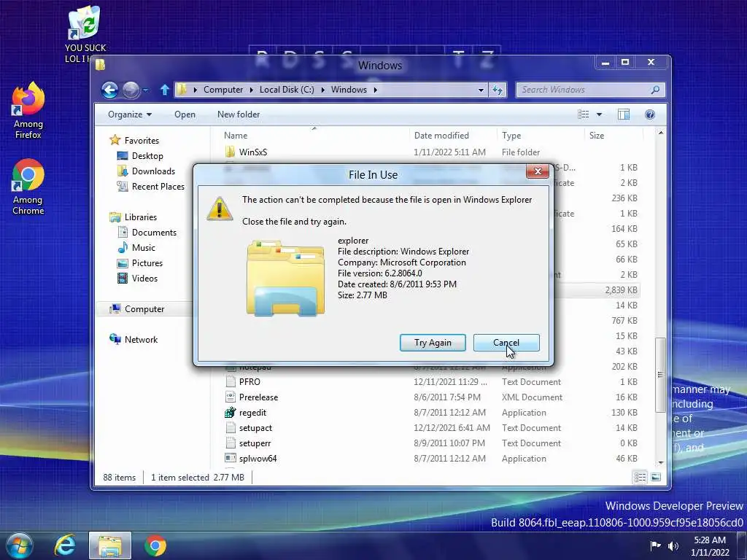Viewport: 747px width, 560px height.
Task: Sort by the Type column header
Action: (x=541, y=135)
